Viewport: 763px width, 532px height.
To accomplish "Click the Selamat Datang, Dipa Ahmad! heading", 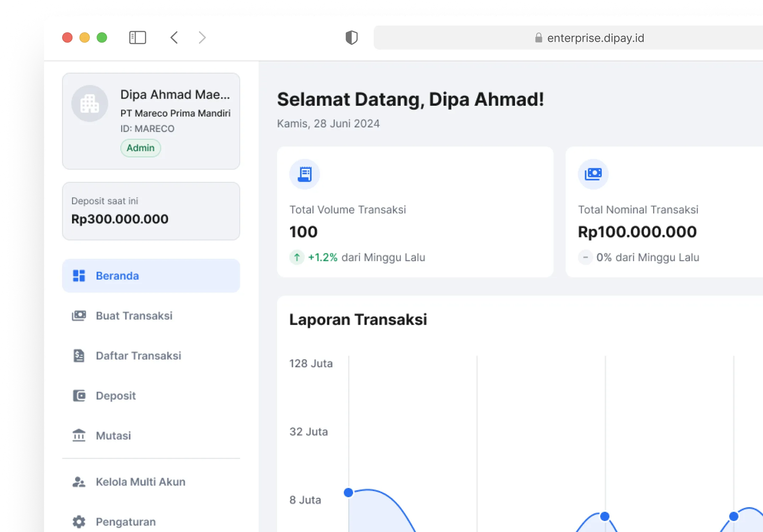I will [411, 99].
